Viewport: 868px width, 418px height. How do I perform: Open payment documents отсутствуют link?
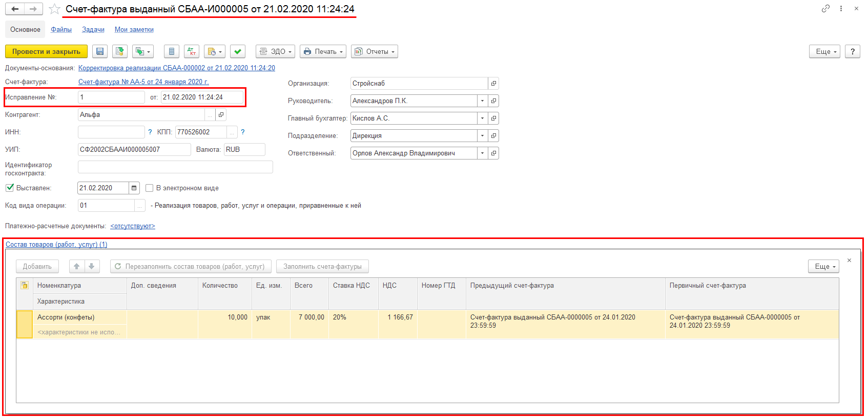click(x=133, y=226)
